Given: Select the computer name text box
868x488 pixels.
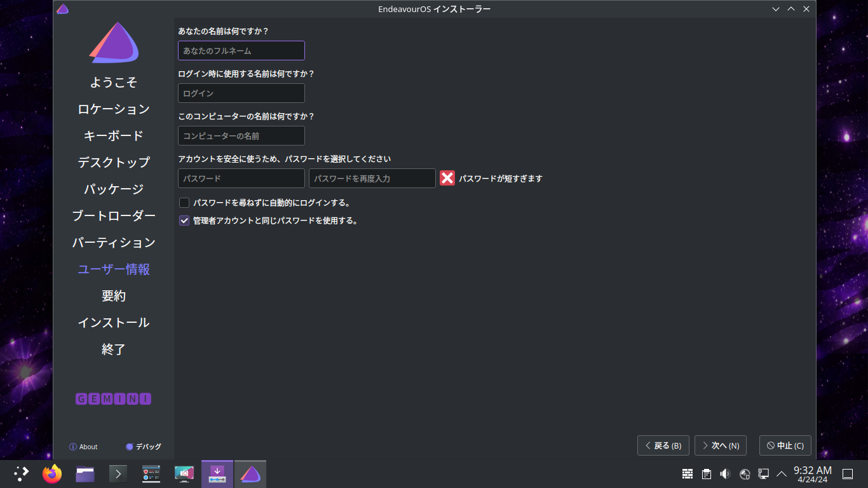Looking at the screenshot, I should pyautogui.click(x=241, y=135).
